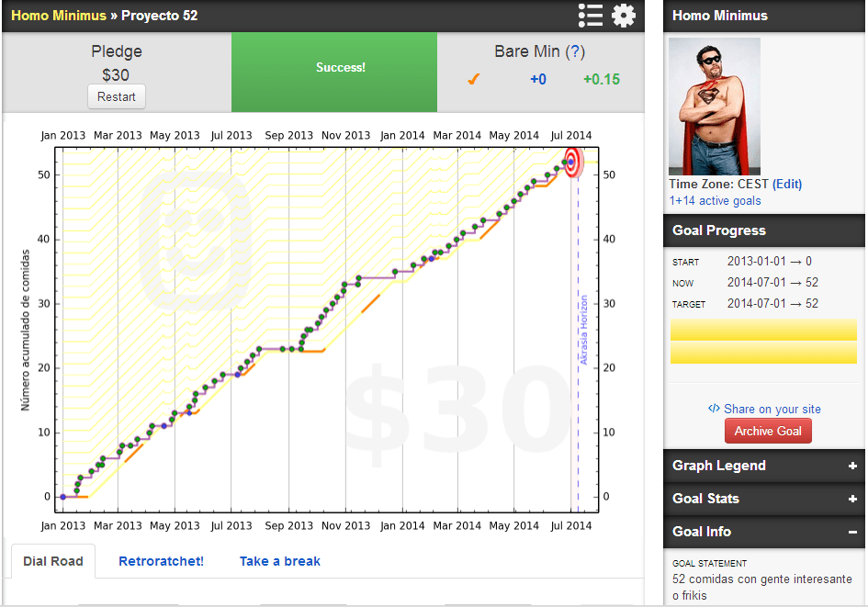Open the goal list icon in header
This screenshot has height=607, width=868.
(x=590, y=16)
